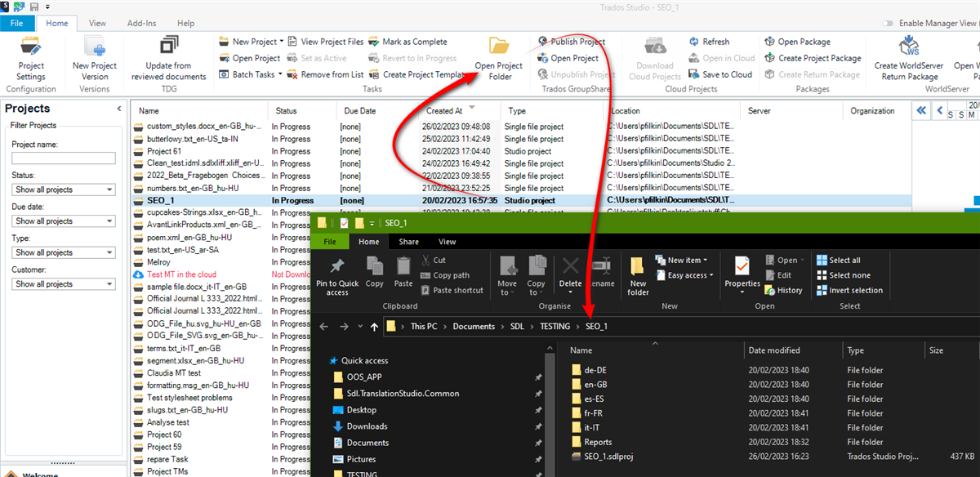Click the Project name filter field
Image resolution: width=980 pixels, height=477 pixels.
[x=62, y=158]
